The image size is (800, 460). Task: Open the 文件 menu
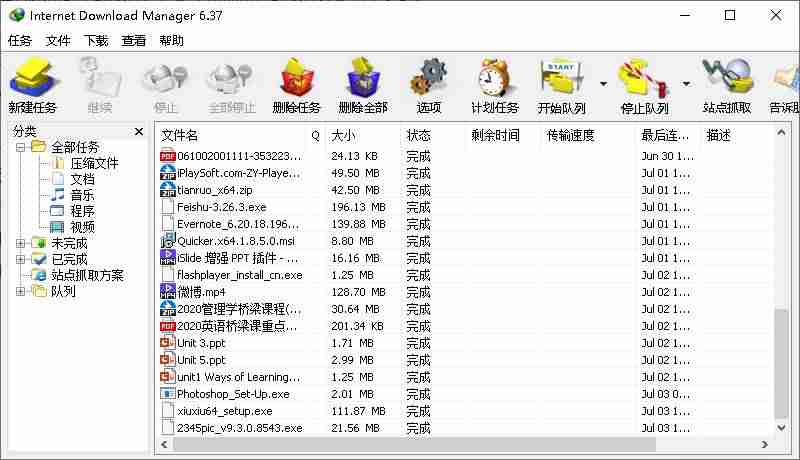click(x=58, y=41)
